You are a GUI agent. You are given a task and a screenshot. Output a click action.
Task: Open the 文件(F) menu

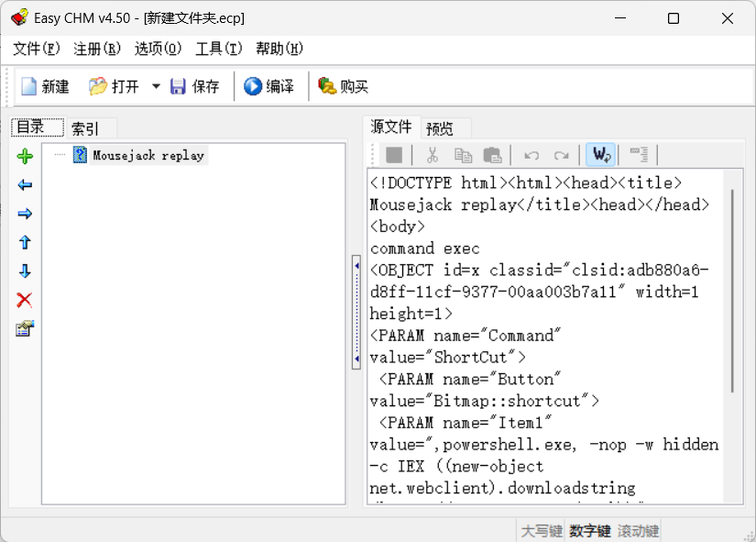tap(37, 49)
